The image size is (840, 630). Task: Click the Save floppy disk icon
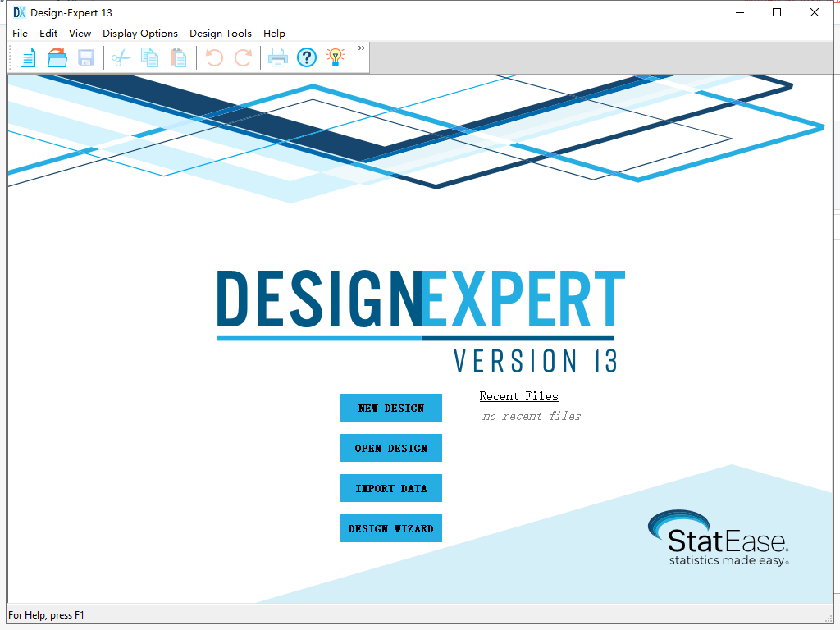(x=85, y=57)
